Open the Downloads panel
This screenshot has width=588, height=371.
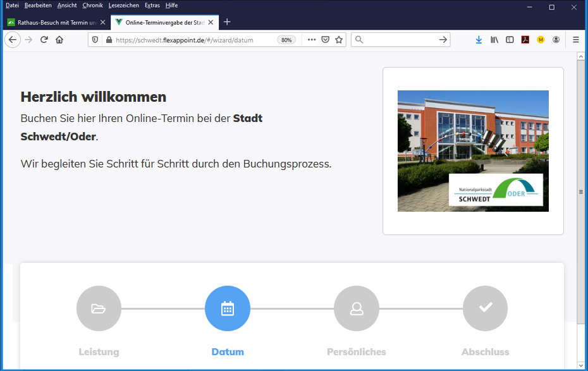click(x=479, y=39)
